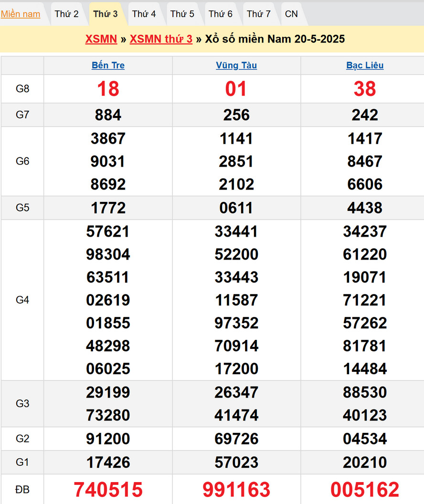Open the Bạc Liêu province link
Screen dimensions: 424x504
(x=365, y=65)
